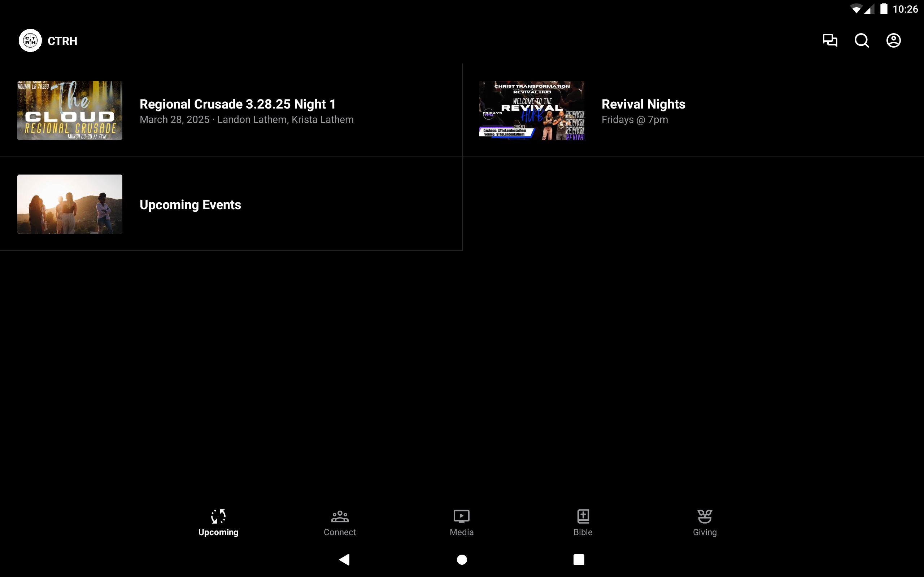
Task: Tap the Upcoming tab icon
Action: 218,516
